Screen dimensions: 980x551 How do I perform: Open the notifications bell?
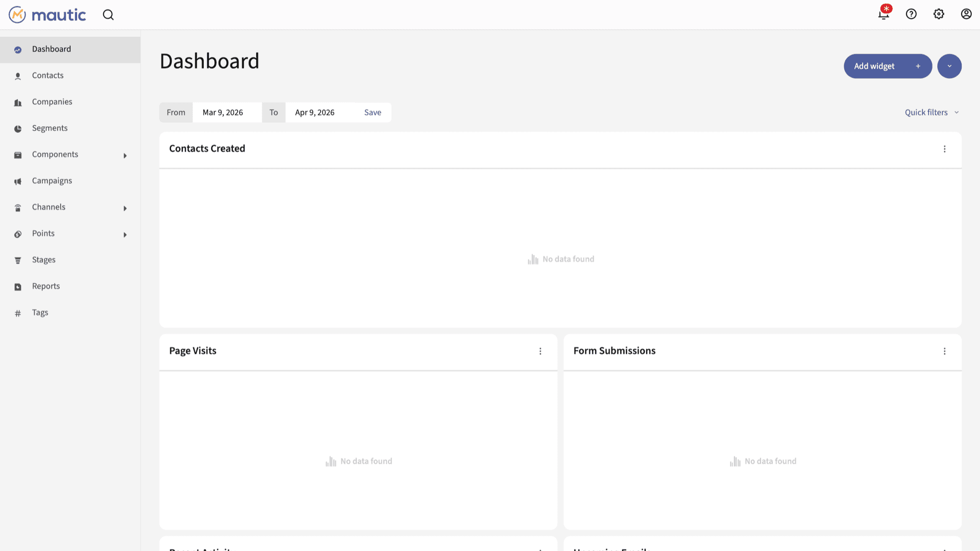point(884,14)
